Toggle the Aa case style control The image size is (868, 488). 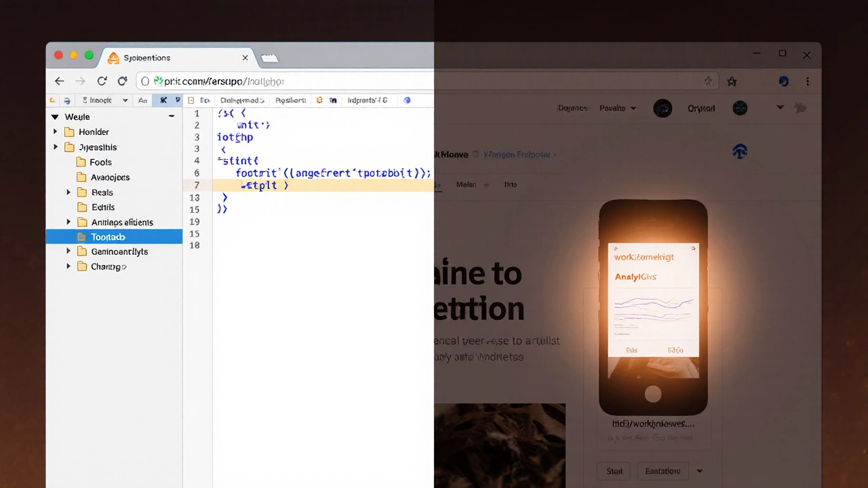point(142,100)
